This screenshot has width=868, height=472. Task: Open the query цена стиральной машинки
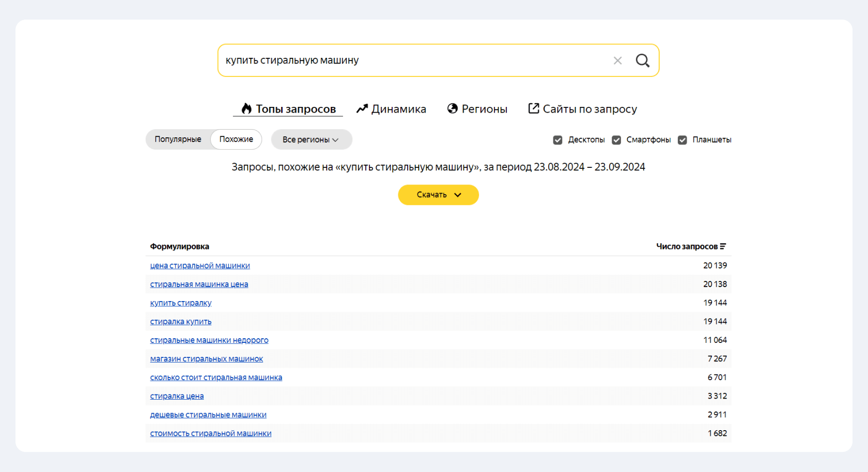[200, 265]
